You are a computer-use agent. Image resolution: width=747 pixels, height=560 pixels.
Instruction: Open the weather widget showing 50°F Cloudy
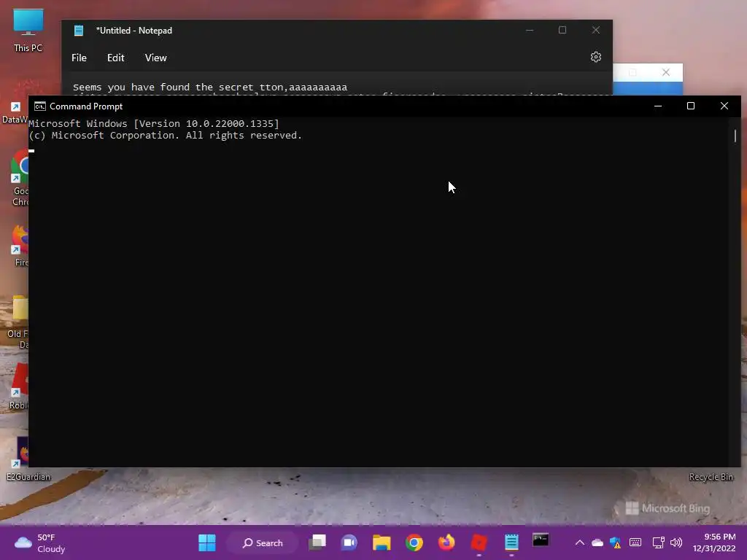point(40,542)
